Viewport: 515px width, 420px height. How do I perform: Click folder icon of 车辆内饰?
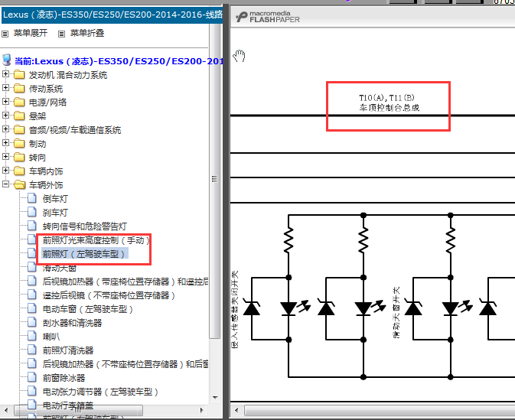coord(19,171)
